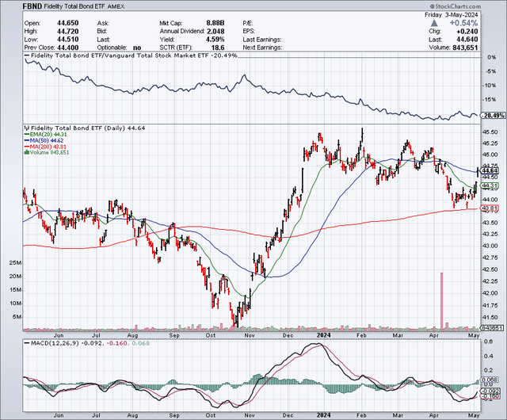Click the 45.50 price axis label
This screenshot has height=420, width=507.
(x=490, y=132)
